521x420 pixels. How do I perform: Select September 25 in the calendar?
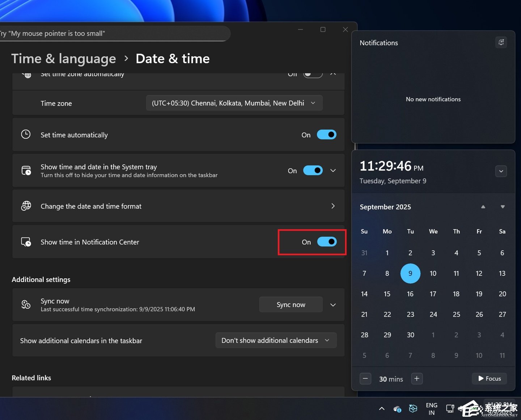point(456,314)
